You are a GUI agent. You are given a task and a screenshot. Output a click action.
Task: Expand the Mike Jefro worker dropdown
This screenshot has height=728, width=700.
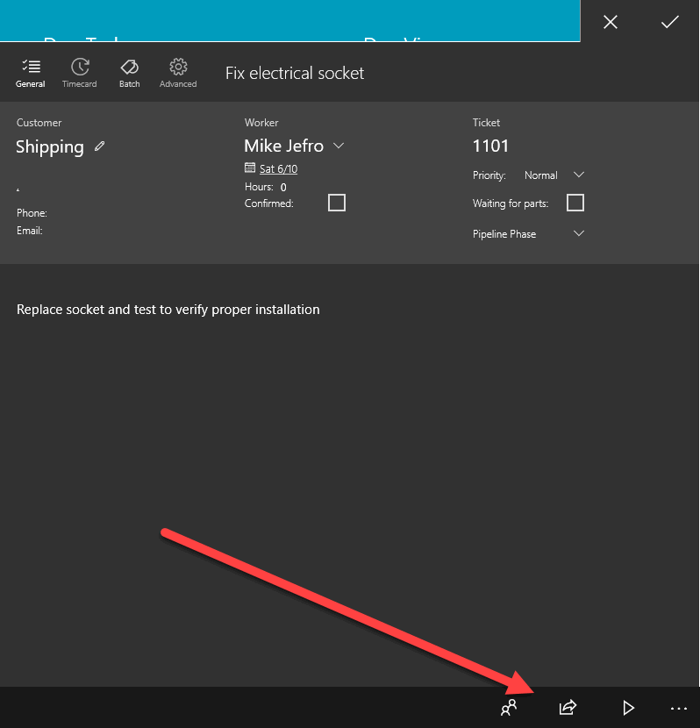[339, 146]
